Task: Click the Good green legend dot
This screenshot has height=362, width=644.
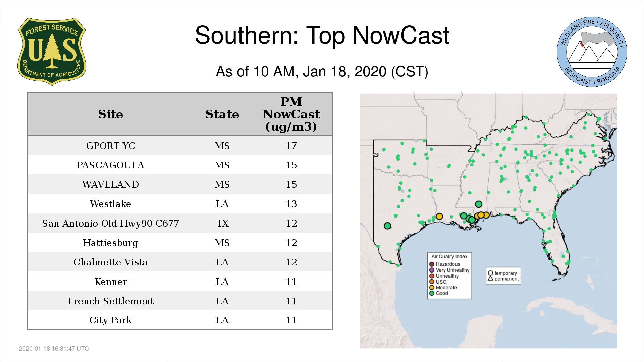Action: click(432, 293)
